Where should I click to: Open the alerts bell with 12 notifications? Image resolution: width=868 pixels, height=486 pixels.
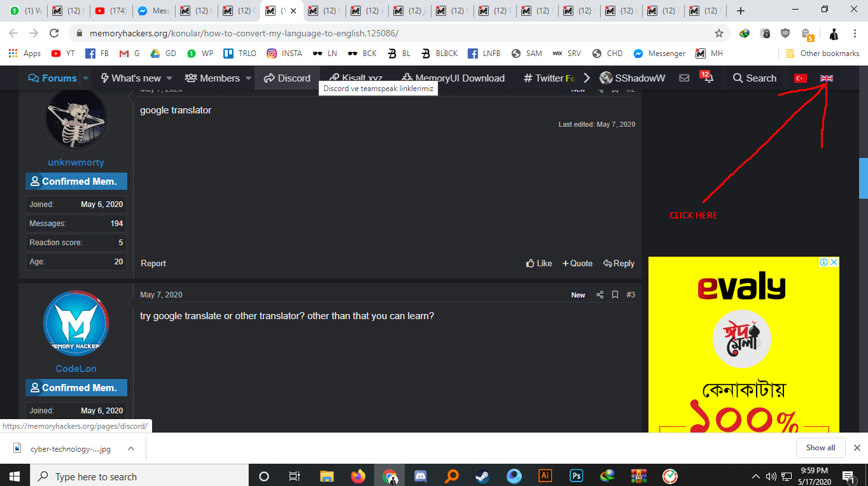707,78
